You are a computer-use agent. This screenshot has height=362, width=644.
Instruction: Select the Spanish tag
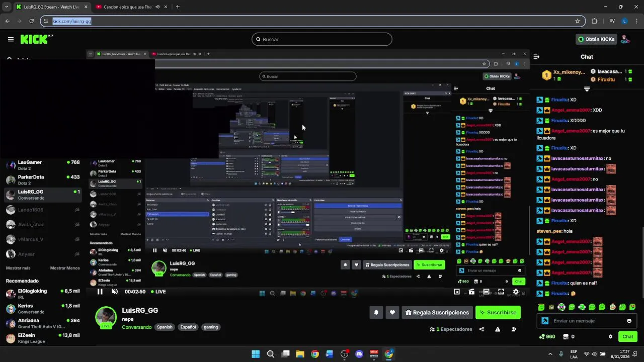pyautogui.click(x=165, y=327)
